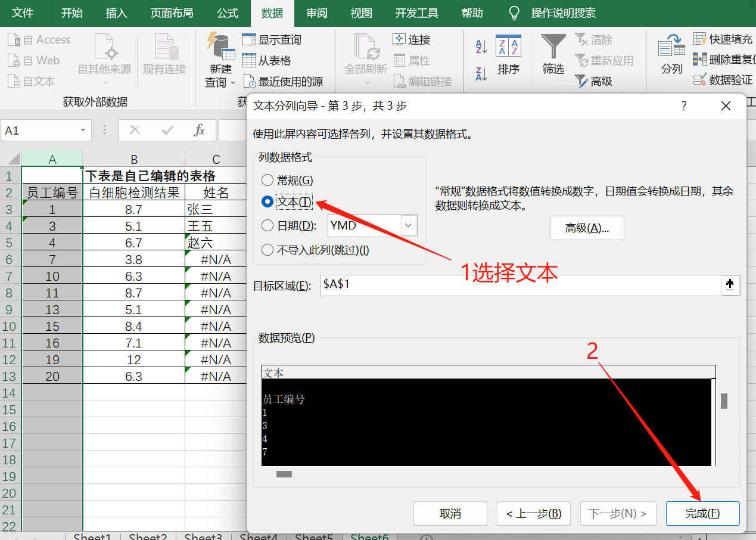The width and height of the screenshot is (756, 540).
Task: Select the 文本(T) radio option
Action: 267,202
